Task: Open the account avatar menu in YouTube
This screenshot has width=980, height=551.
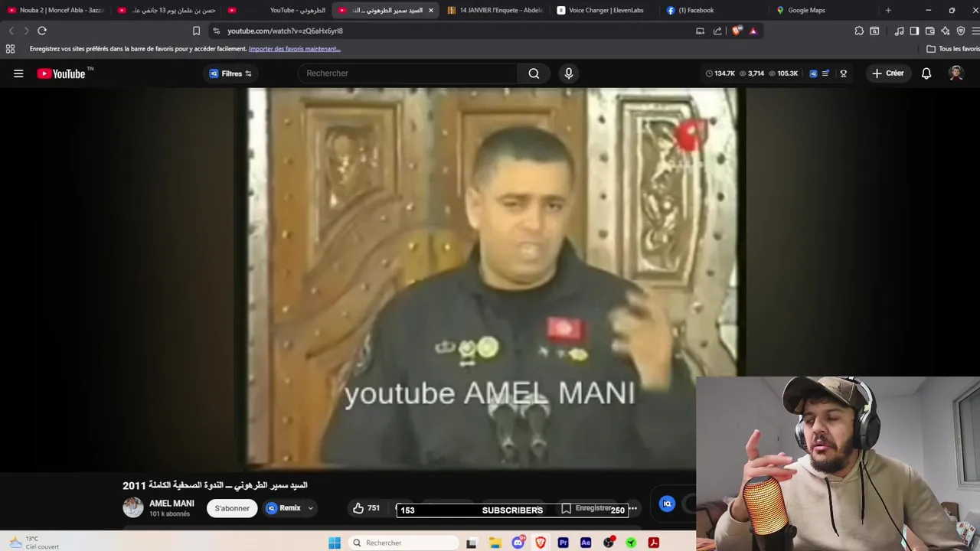Action: click(955, 73)
